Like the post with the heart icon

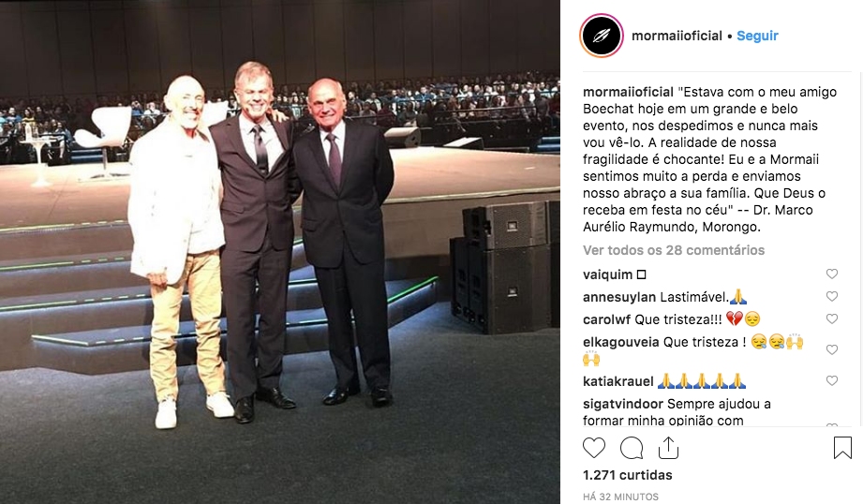coord(594,448)
